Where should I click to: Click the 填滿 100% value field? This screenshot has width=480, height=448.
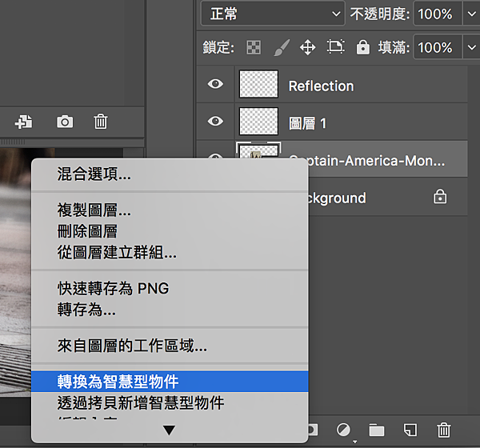(437, 47)
